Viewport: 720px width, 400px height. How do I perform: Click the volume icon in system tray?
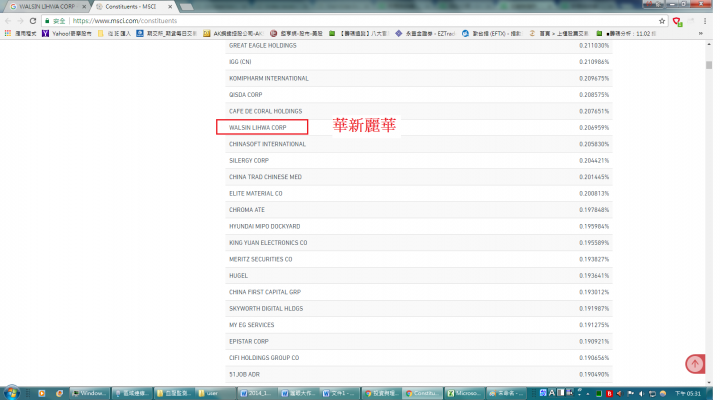click(x=641, y=394)
